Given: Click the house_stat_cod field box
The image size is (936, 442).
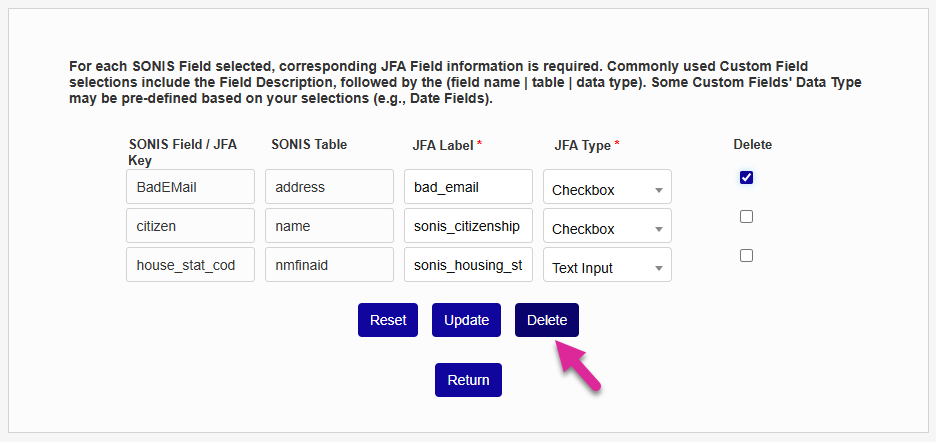Looking at the screenshot, I should tap(191, 265).
